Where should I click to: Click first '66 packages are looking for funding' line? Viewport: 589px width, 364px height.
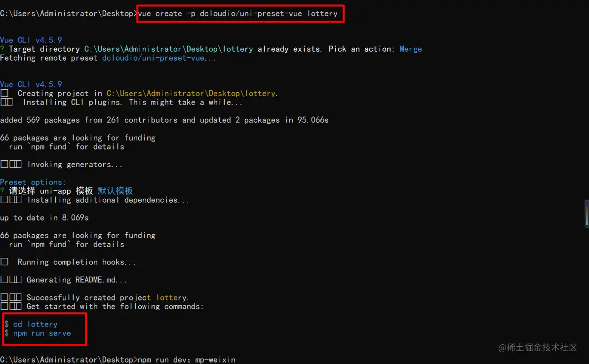tap(78, 138)
